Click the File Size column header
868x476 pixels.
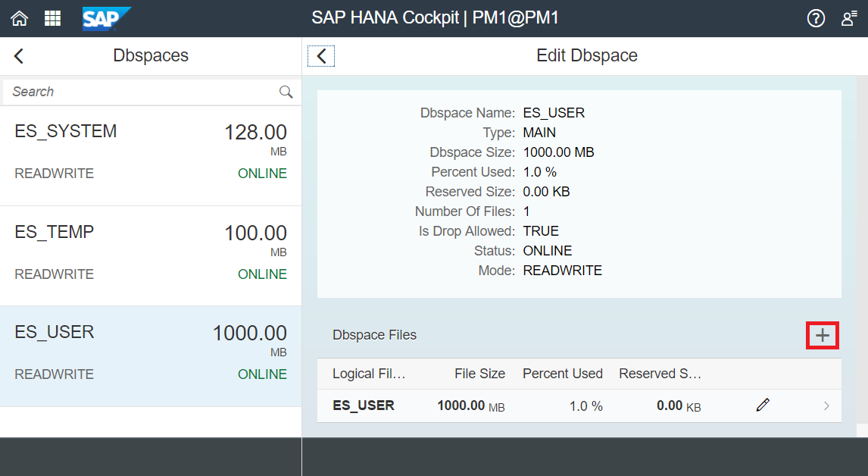coord(479,374)
